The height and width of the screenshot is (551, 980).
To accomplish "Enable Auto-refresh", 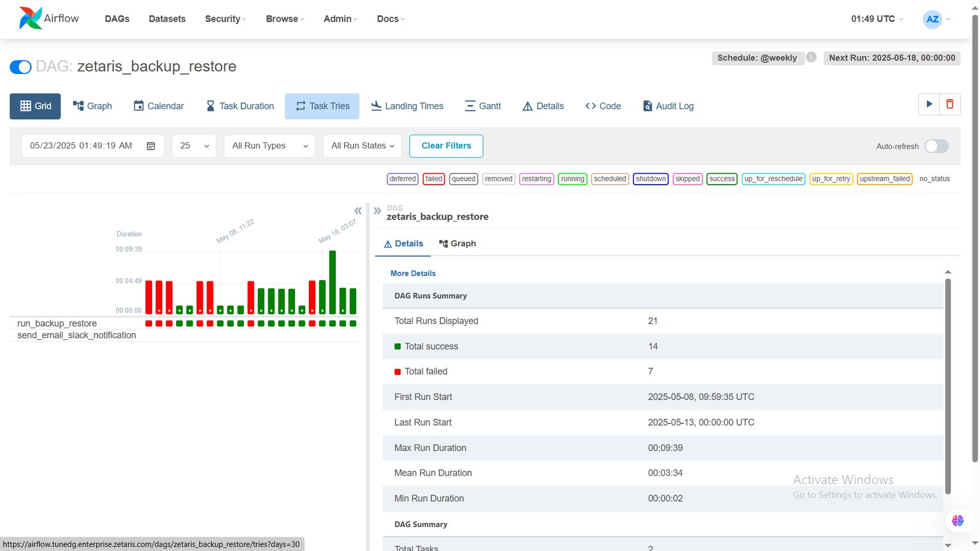I will click(x=936, y=146).
